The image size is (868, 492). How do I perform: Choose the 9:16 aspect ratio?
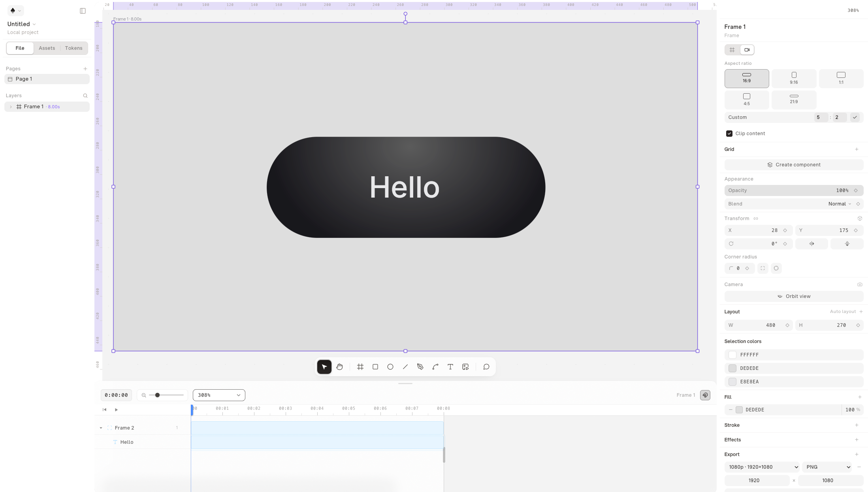point(794,78)
